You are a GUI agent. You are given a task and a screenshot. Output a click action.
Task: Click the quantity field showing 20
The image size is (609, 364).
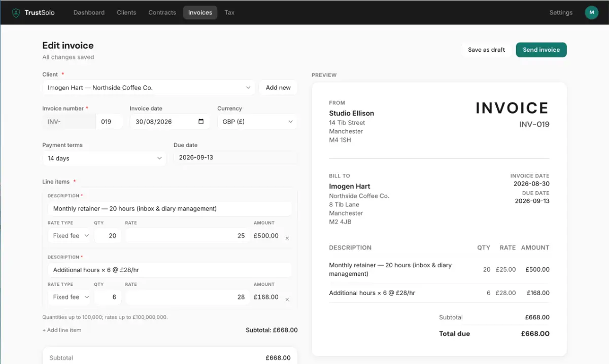(x=108, y=236)
